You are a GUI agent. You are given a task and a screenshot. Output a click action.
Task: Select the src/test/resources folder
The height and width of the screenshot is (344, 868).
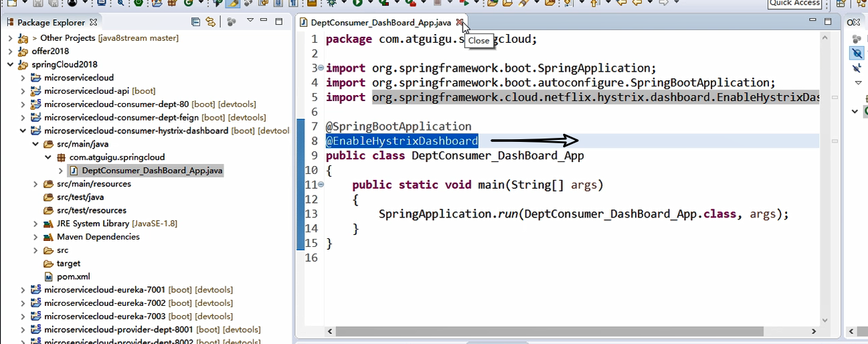tap(92, 210)
